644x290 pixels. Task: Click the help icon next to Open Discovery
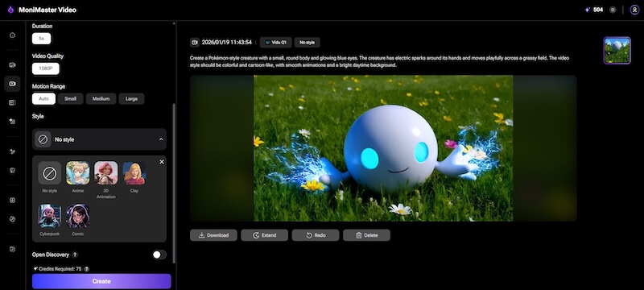(x=75, y=255)
